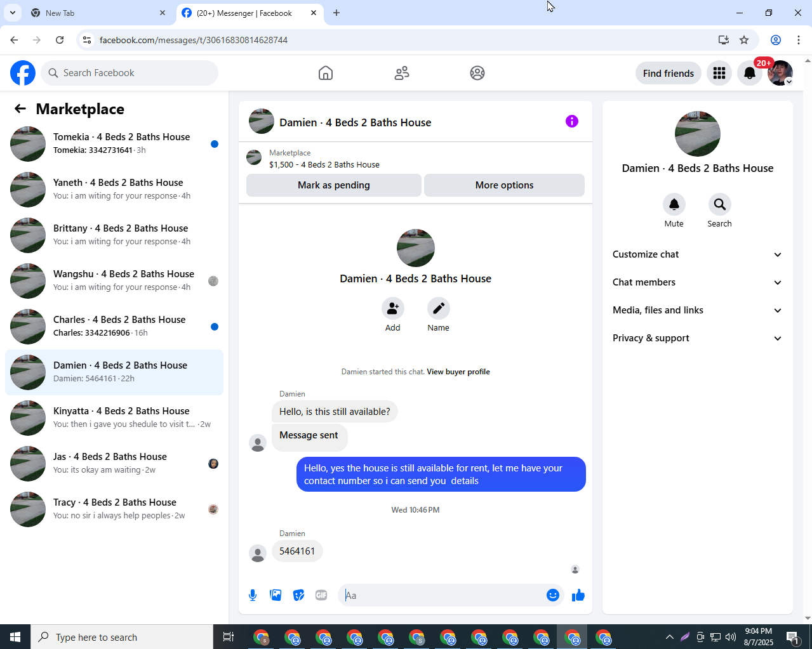The height and width of the screenshot is (649, 812).
Task: Click Damien's number message 5464161
Action: [297, 551]
